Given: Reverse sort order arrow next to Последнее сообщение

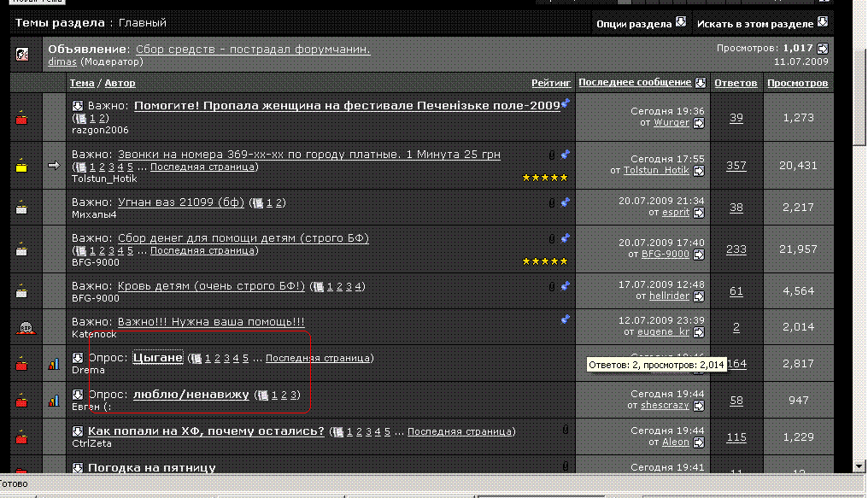Looking at the screenshot, I should pos(701,83).
